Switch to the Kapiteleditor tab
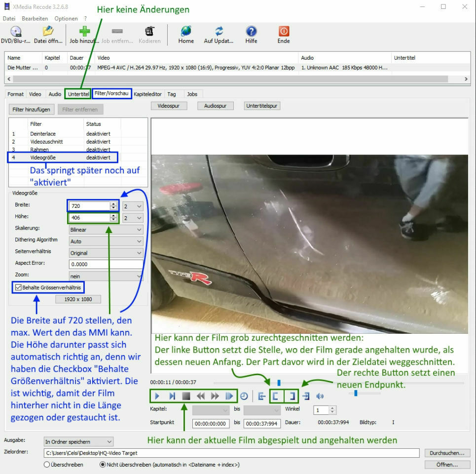The width and height of the screenshot is (476, 474). click(147, 94)
